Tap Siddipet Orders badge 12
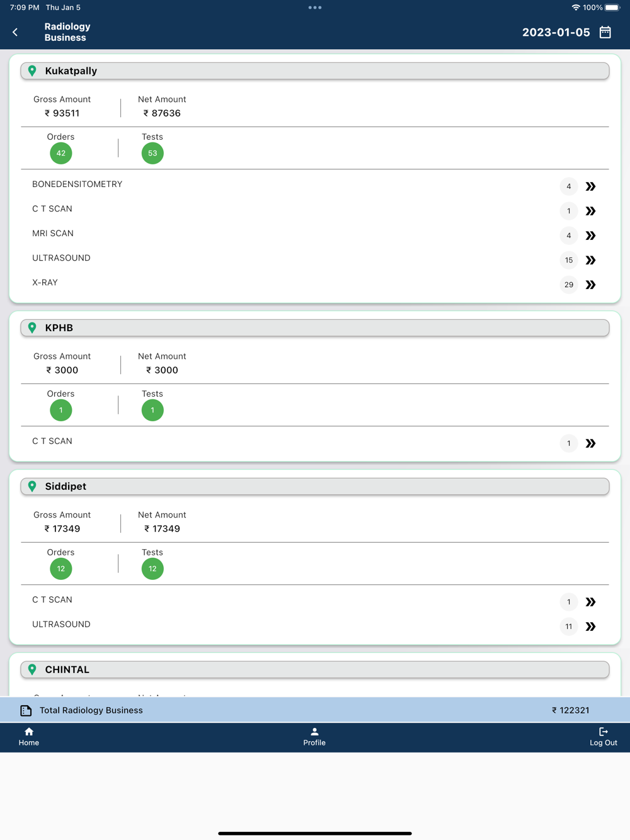Screen dimensions: 630x840 point(61,569)
